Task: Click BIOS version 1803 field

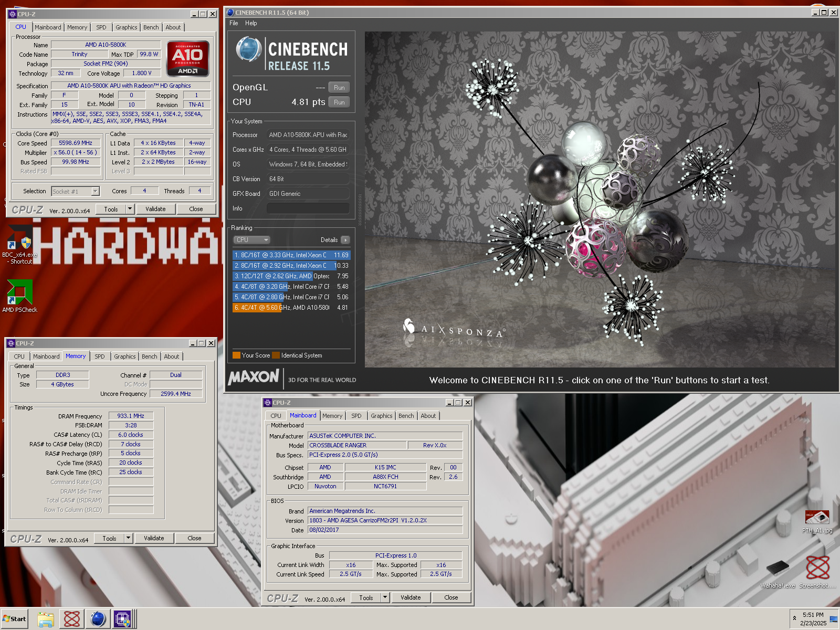Action: (385, 520)
